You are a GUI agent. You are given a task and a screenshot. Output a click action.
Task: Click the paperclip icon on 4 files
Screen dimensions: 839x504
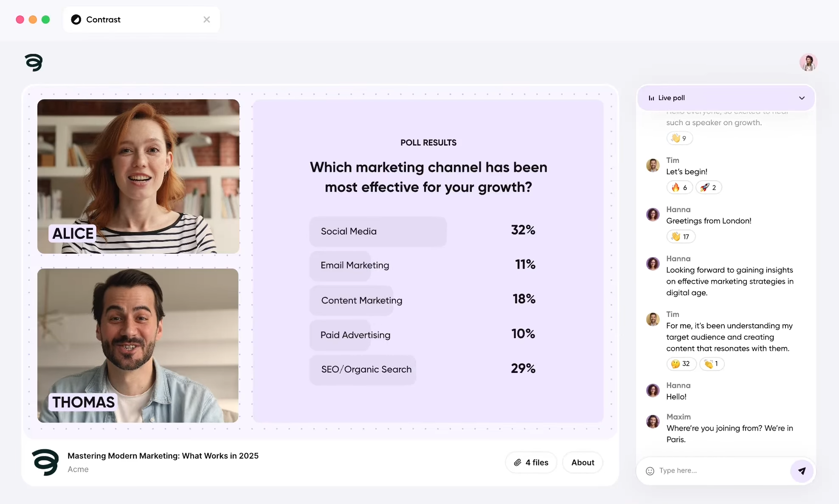pos(518,462)
